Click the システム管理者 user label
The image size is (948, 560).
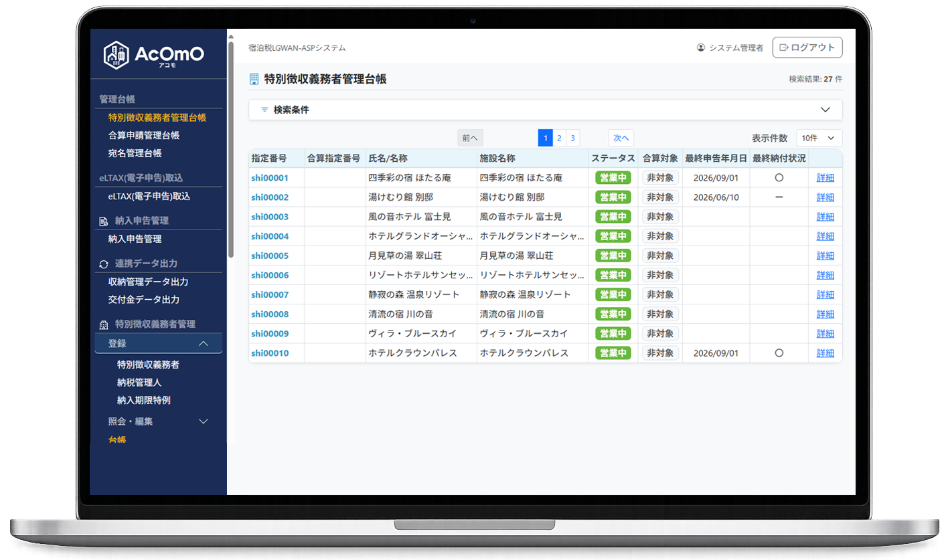coord(736,48)
